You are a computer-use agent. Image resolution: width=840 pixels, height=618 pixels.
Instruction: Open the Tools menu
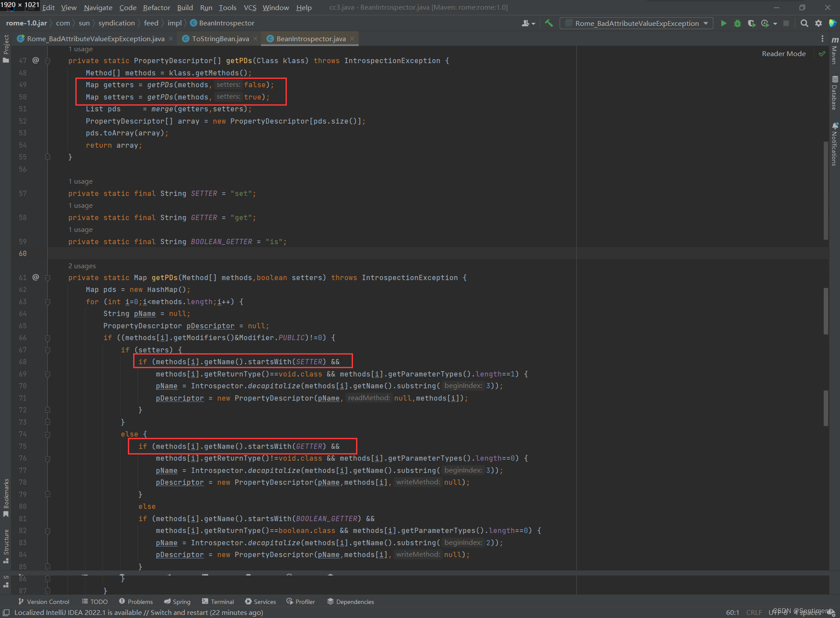point(227,7)
